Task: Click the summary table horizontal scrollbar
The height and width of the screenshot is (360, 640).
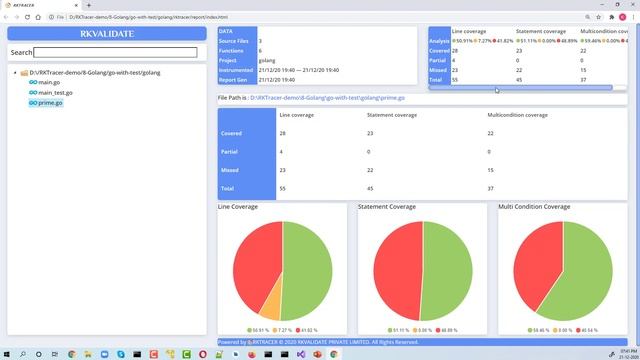Action: (520, 87)
